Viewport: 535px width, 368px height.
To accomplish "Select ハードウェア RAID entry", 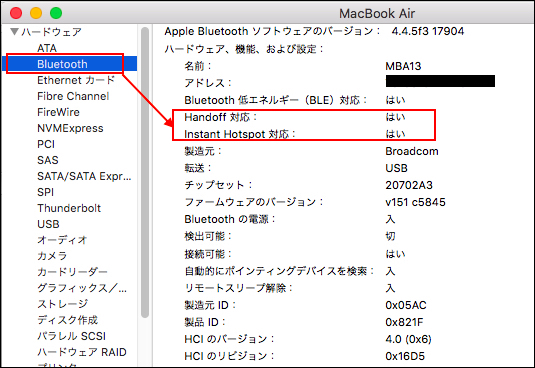I will click(x=82, y=352).
